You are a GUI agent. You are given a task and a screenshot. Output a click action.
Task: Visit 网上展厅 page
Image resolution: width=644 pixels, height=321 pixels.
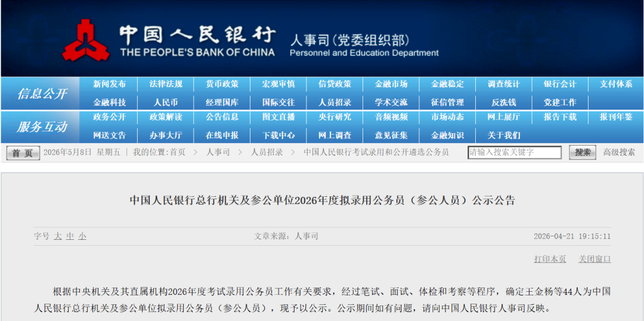coord(503,117)
